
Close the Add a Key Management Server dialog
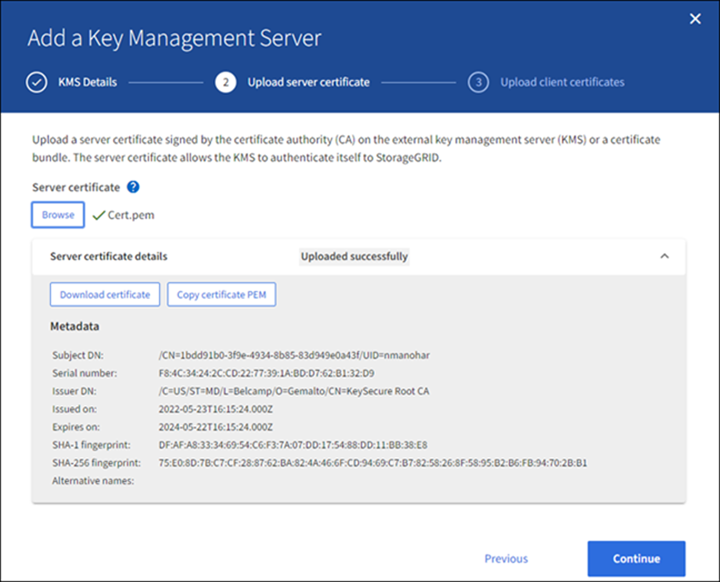pyautogui.click(x=696, y=19)
